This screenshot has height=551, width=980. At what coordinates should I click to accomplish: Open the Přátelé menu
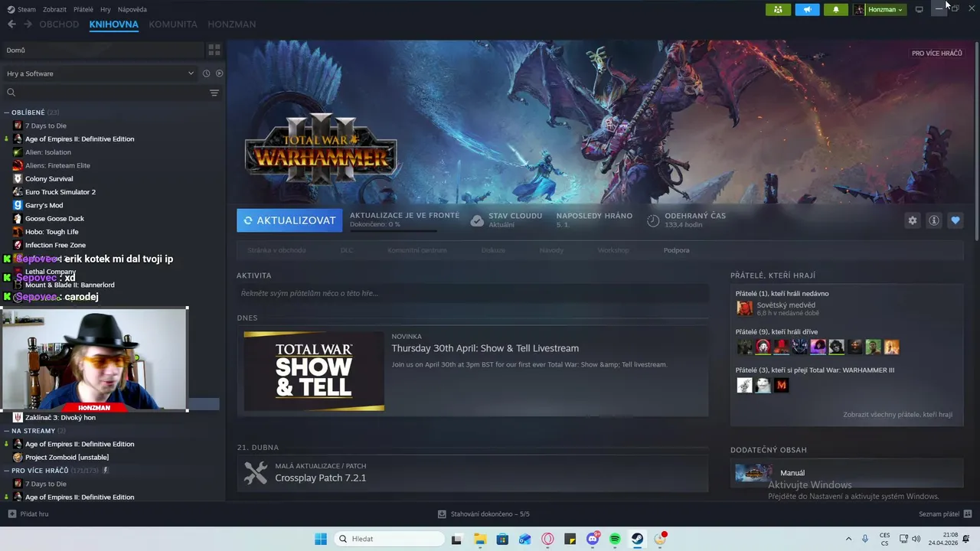[83, 9]
